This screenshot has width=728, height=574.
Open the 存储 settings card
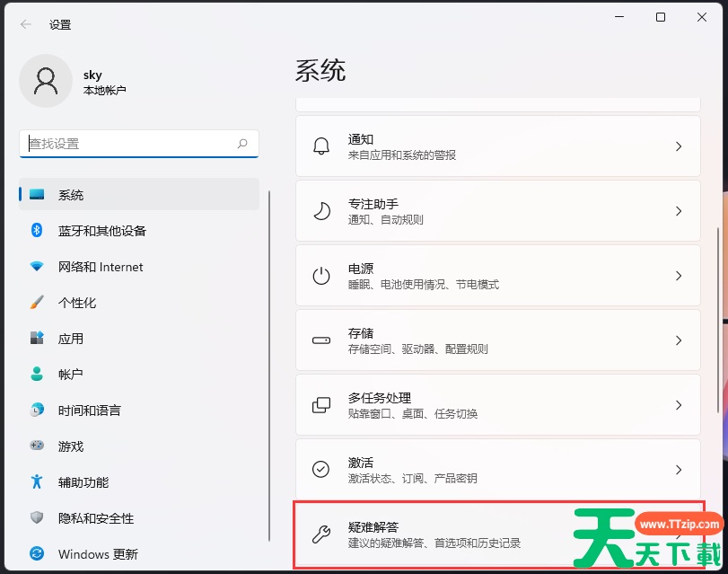(x=497, y=340)
